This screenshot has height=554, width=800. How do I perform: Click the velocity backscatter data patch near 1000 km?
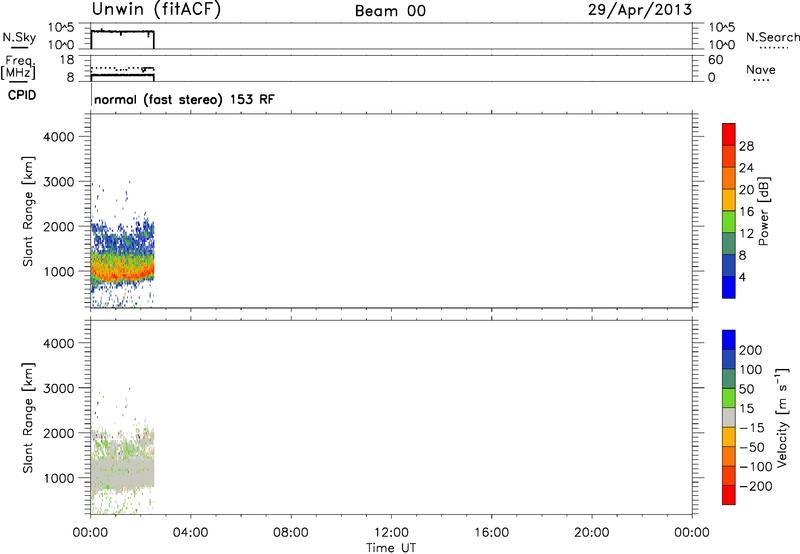tap(122, 472)
